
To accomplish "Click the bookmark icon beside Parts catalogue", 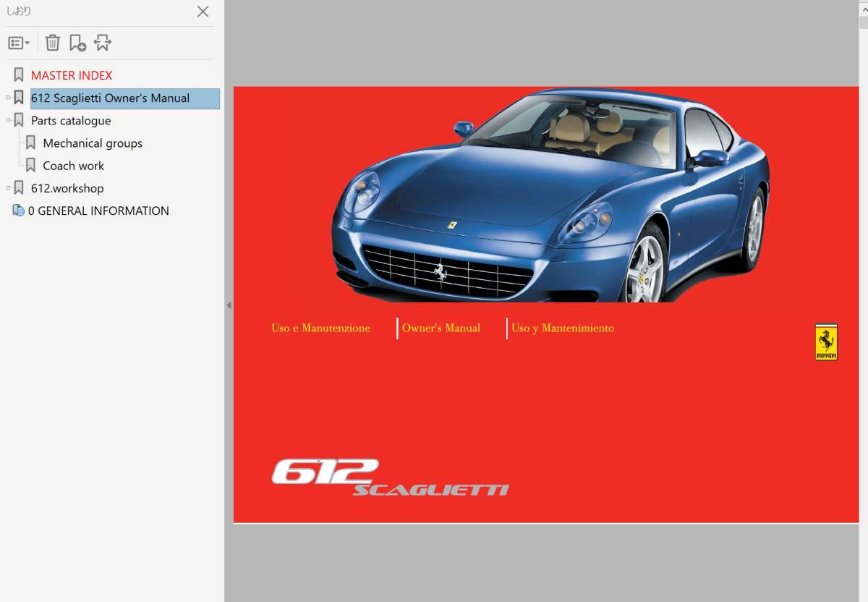I will 19,120.
